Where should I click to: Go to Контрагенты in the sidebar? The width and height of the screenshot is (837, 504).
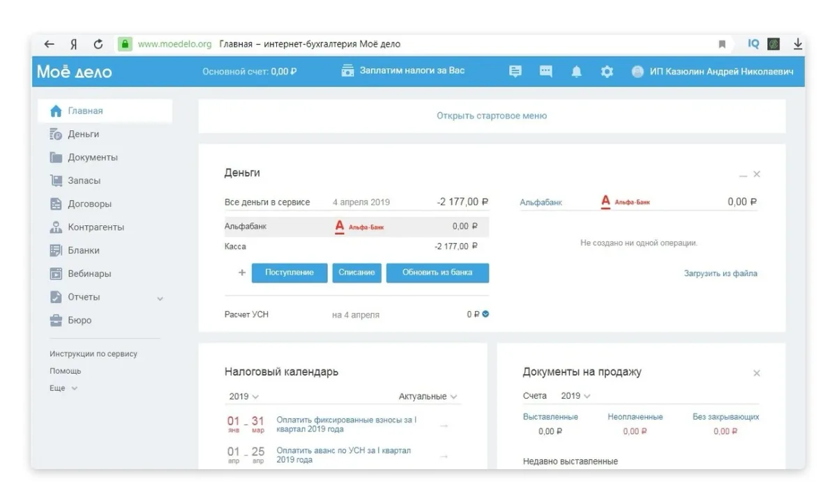(x=96, y=227)
